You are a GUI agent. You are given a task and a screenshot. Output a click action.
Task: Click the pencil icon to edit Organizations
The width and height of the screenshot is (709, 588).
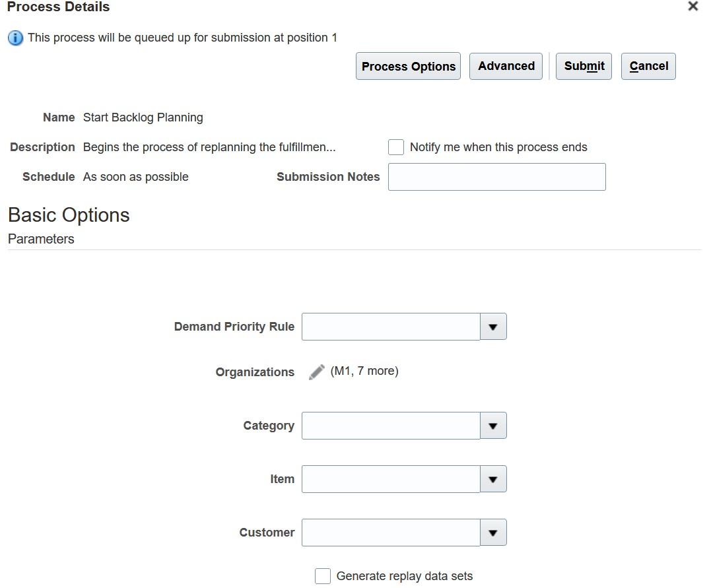tap(317, 372)
